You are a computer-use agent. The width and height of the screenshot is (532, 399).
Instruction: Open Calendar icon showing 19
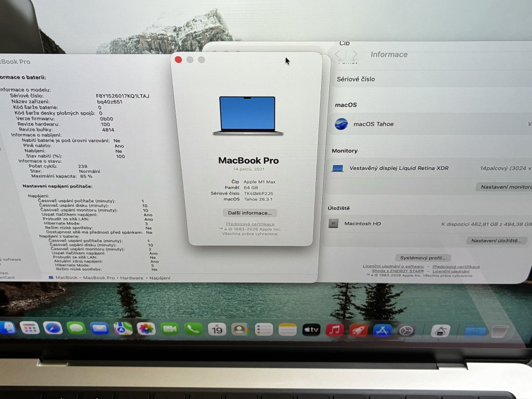217,329
